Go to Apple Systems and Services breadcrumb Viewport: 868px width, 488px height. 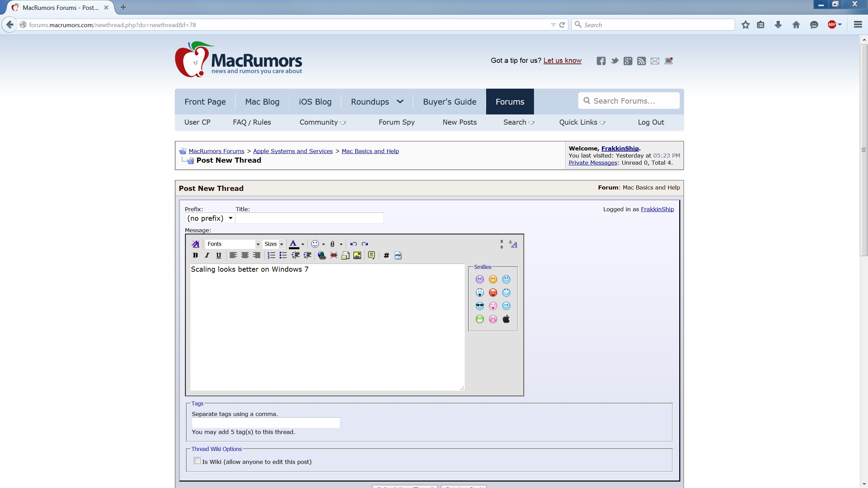pos(293,151)
